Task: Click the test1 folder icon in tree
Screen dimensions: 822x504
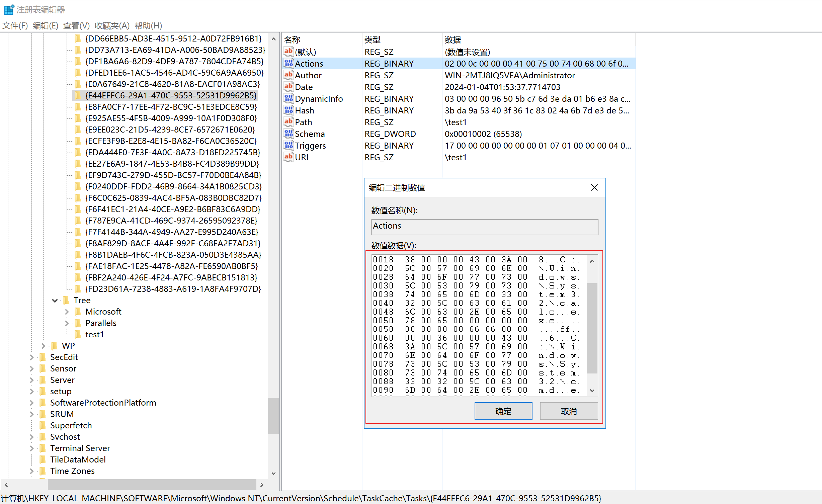Action: pos(78,334)
